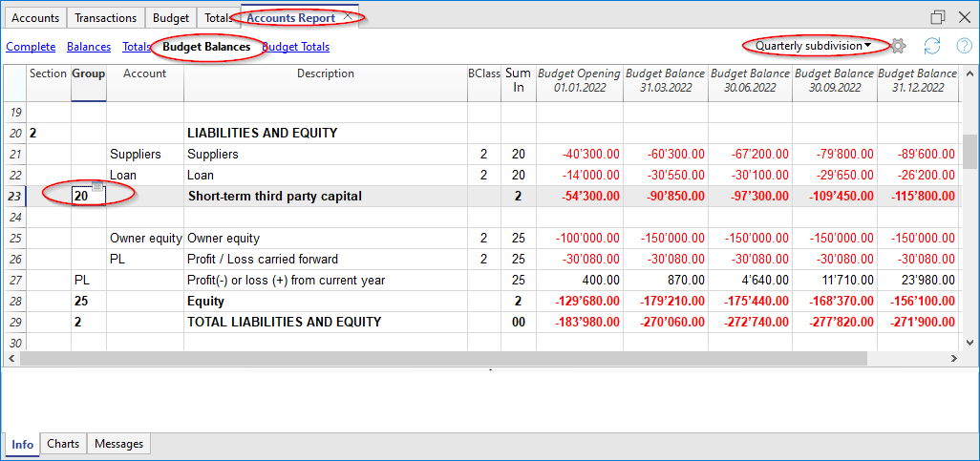Switch to the Charts tab at the bottom

point(63,444)
